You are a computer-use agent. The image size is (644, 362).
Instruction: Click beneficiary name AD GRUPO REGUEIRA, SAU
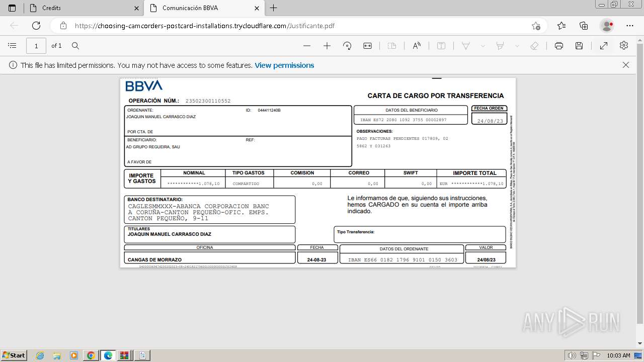153,147
